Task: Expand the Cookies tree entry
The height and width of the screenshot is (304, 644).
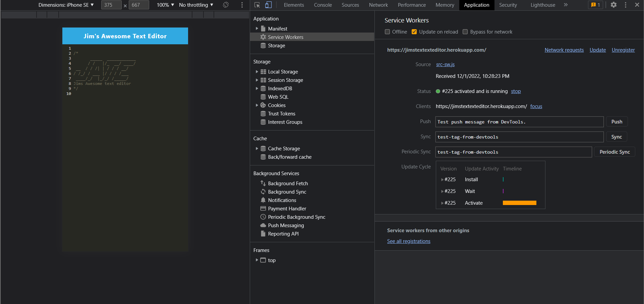Action: click(256, 105)
